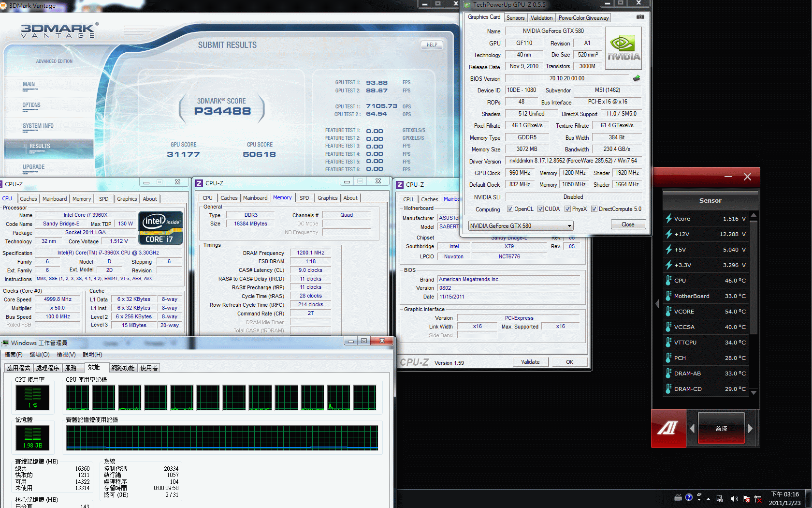Click the Sensor list scrollbar down arrow
The height and width of the screenshot is (508, 812).
754,393
